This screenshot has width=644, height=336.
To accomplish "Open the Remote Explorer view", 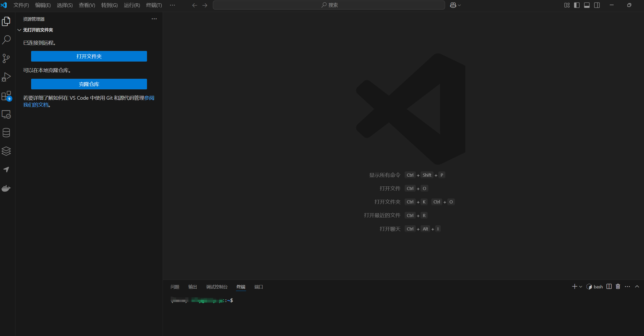I will 6,114.
